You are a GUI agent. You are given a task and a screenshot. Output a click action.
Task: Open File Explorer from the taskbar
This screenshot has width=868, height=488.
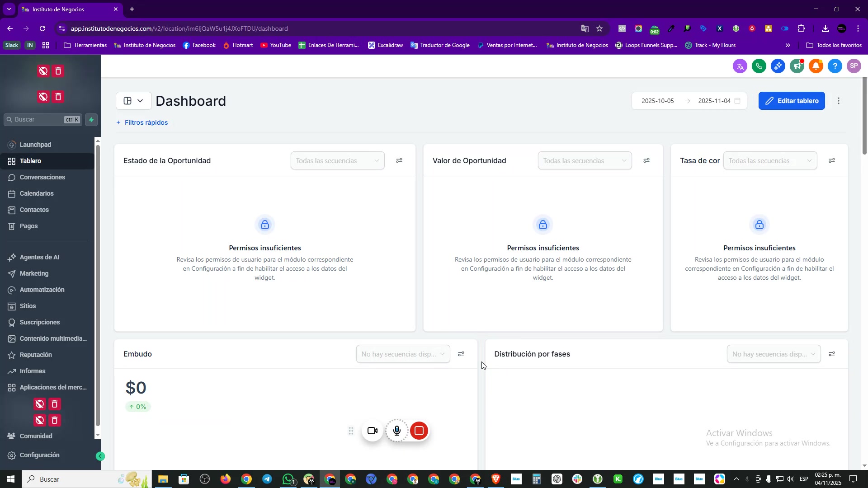tap(163, 479)
